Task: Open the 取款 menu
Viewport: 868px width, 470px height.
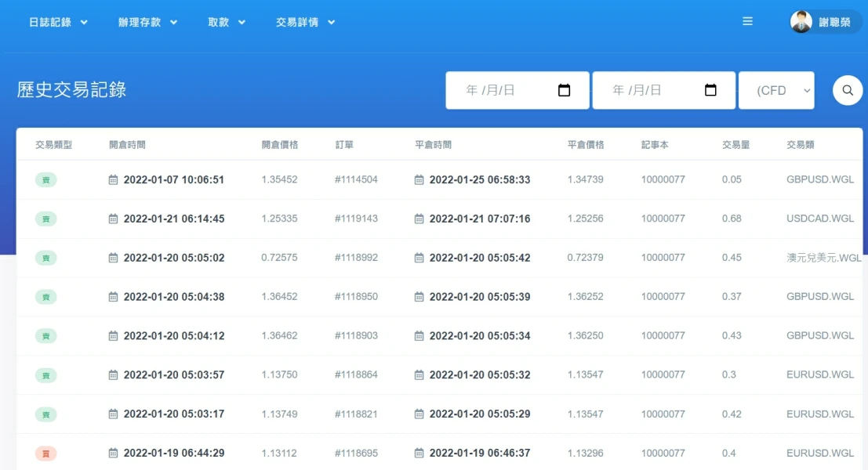Action: pyautogui.click(x=227, y=22)
